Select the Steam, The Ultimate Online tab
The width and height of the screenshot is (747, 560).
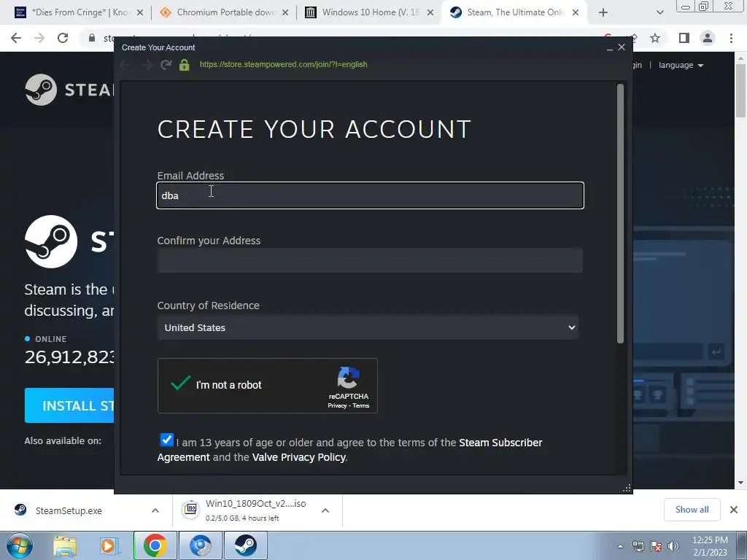514,12
